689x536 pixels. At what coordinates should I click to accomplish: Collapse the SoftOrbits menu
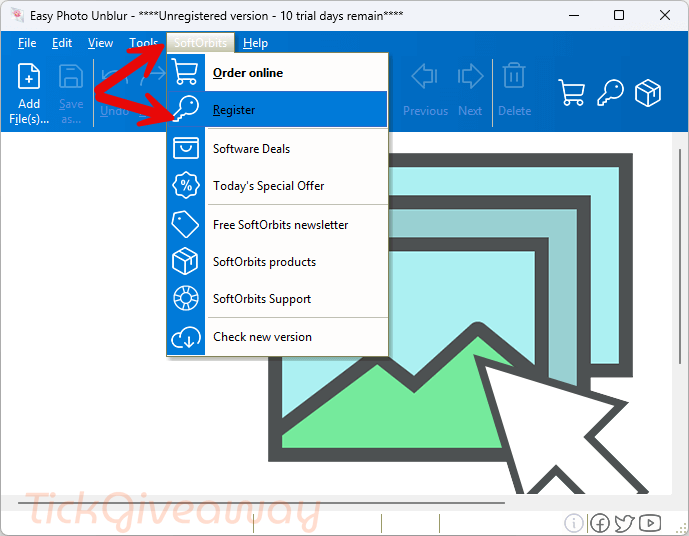pos(200,43)
